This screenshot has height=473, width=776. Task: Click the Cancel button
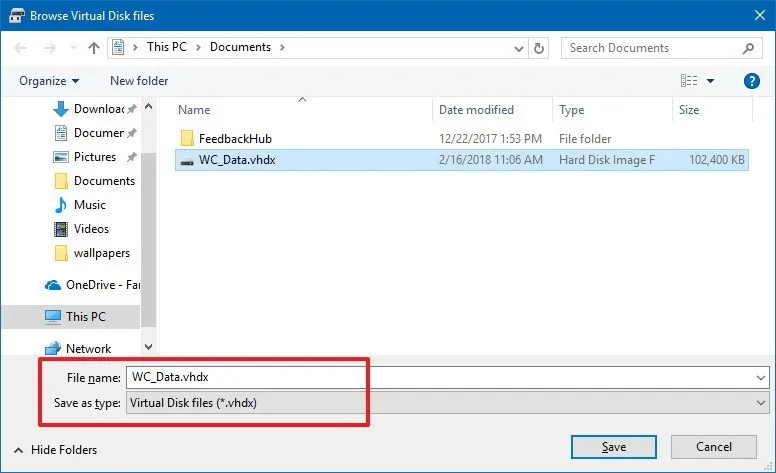[714, 447]
